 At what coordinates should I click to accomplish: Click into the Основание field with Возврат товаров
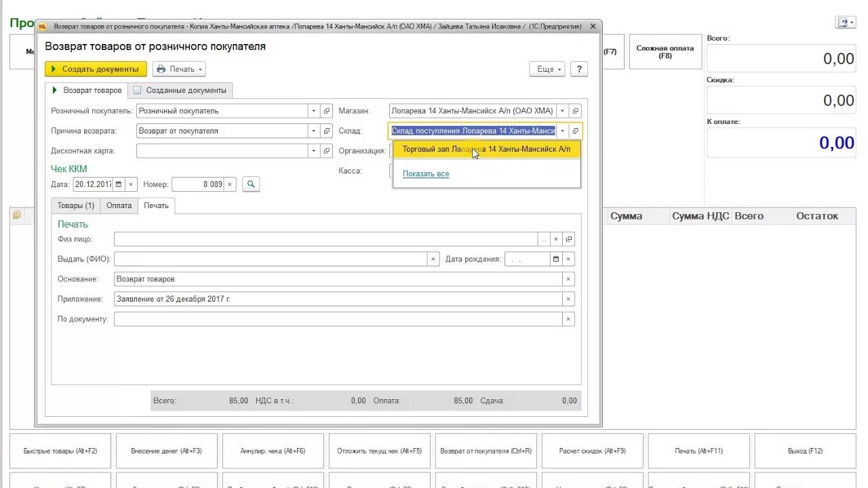[x=338, y=279]
